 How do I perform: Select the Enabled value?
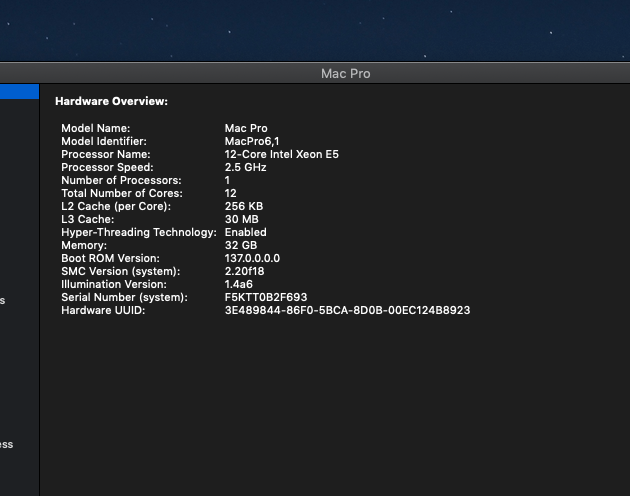245,232
